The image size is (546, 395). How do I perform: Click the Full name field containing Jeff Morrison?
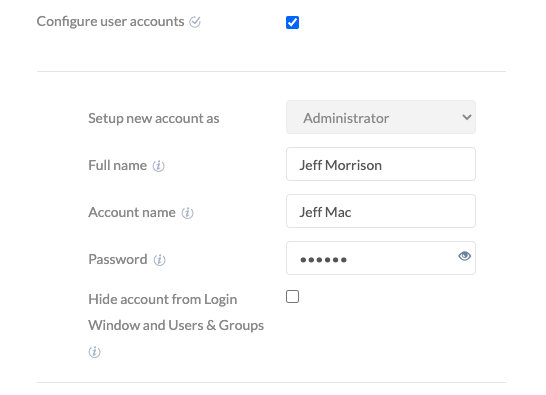click(x=381, y=164)
